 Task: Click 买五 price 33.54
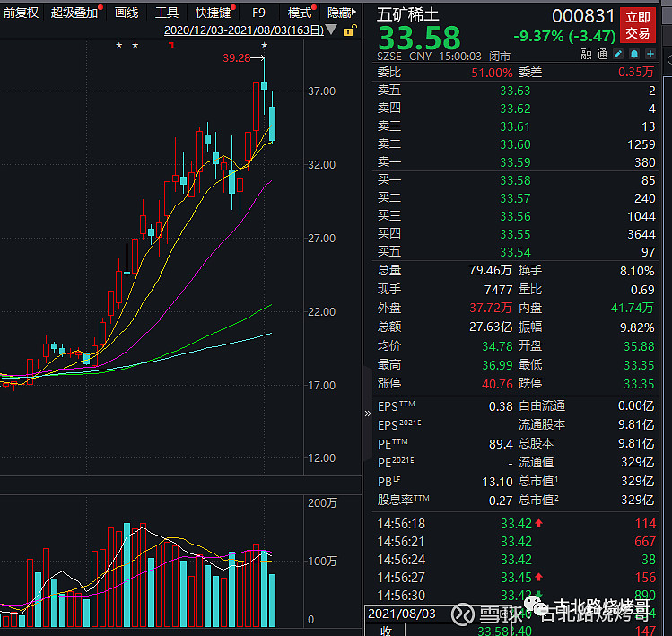(515, 252)
